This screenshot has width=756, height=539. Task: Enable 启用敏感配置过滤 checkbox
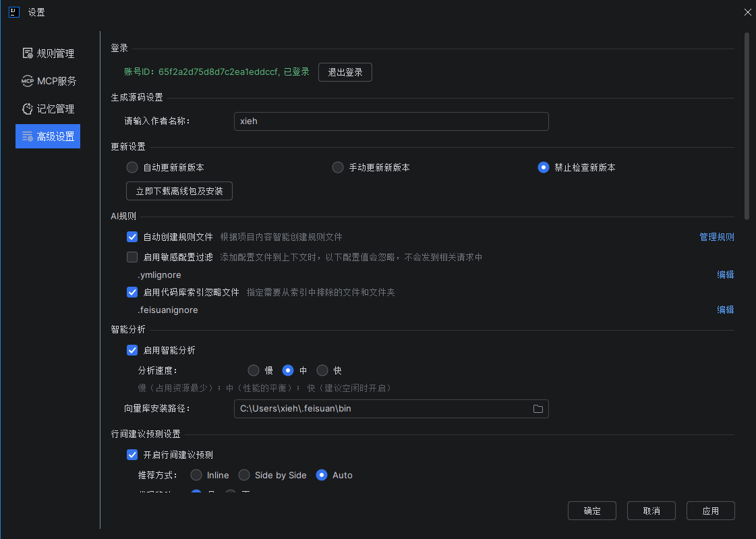click(x=132, y=257)
